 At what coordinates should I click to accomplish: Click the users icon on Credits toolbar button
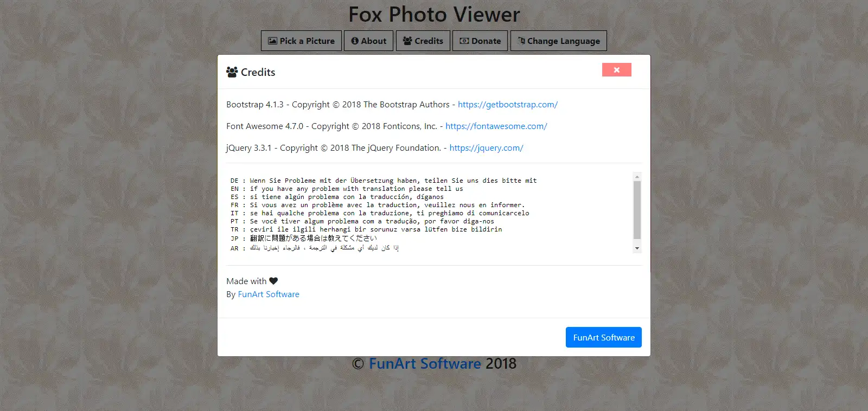(407, 41)
